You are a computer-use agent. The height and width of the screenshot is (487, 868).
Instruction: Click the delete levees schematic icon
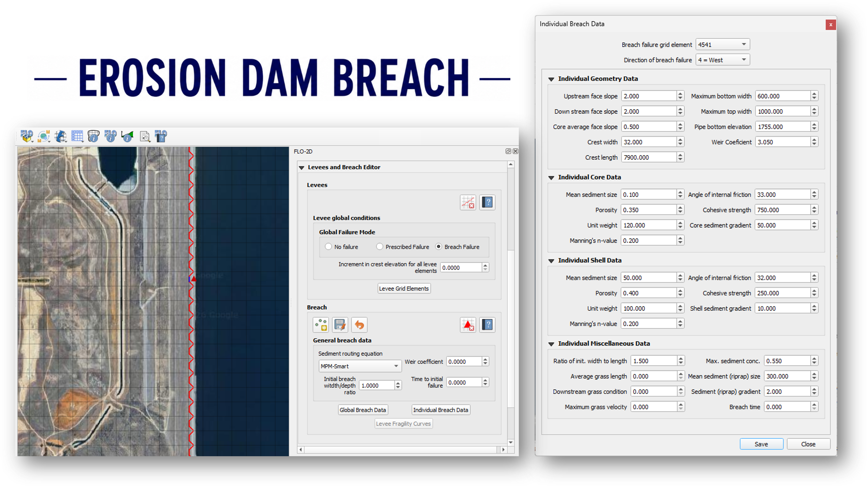[468, 203]
